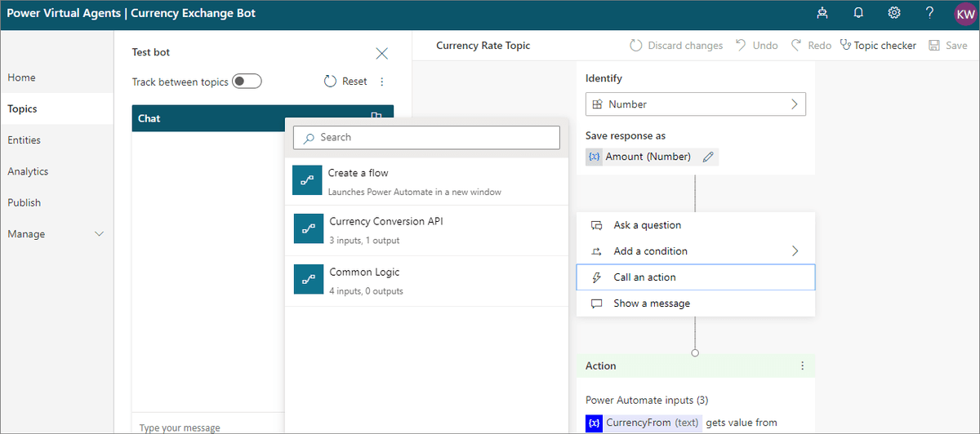The height and width of the screenshot is (434, 980).
Task: Close the Test bot panel
Action: coord(381,53)
